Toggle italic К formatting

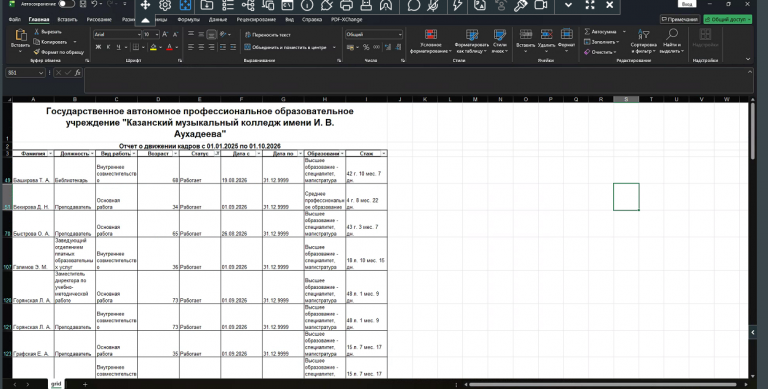(108, 47)
